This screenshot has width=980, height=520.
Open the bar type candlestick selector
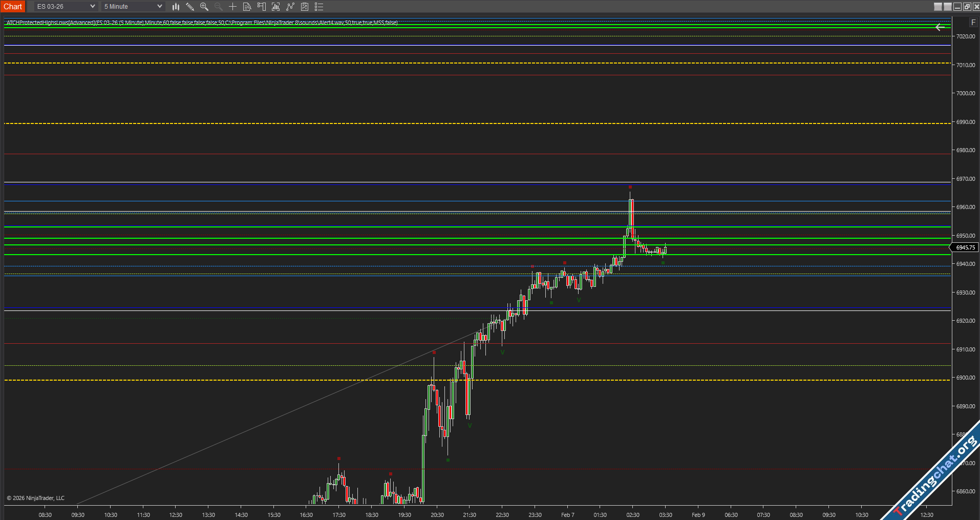point(176,7)
